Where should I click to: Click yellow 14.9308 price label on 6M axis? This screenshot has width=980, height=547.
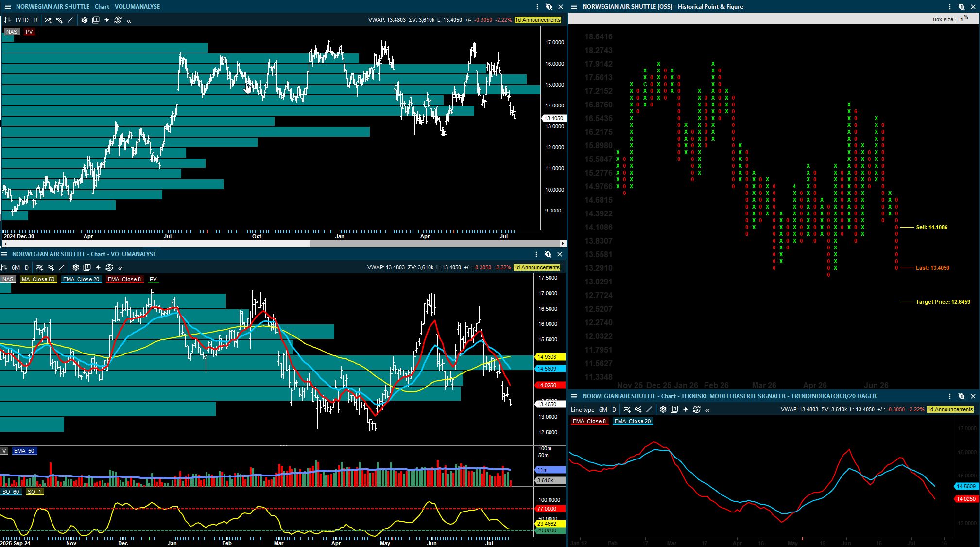[550, 357]
